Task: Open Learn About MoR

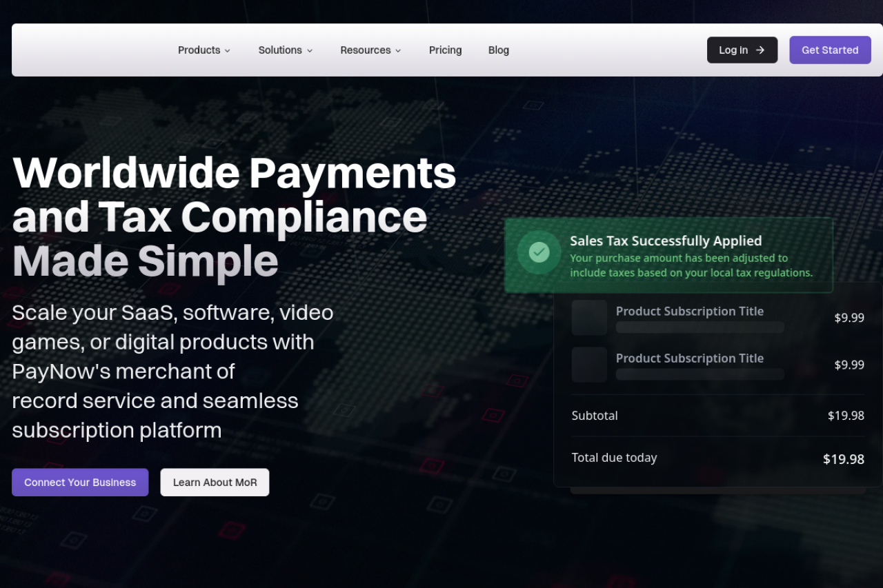Action: [215, 483]
